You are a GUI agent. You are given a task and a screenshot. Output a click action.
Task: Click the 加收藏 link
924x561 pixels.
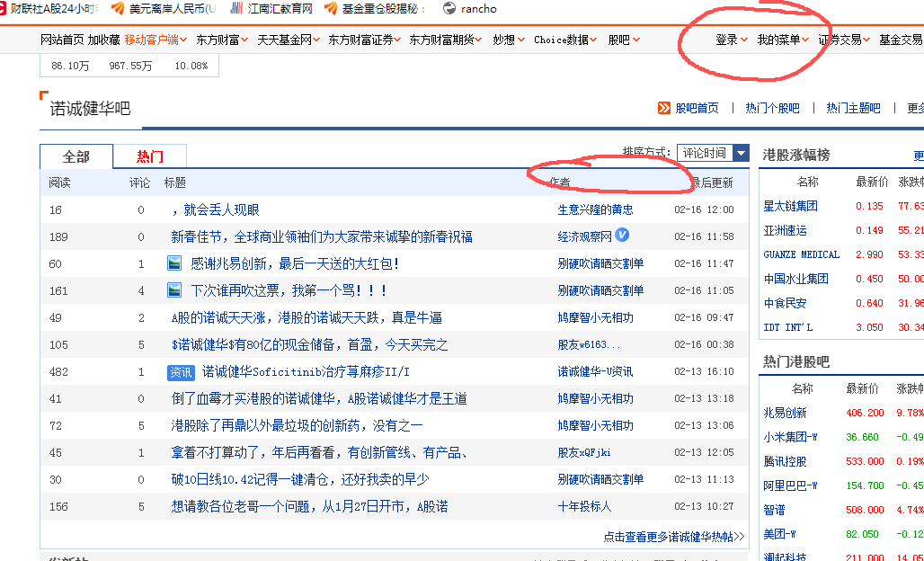pos(103,40)
